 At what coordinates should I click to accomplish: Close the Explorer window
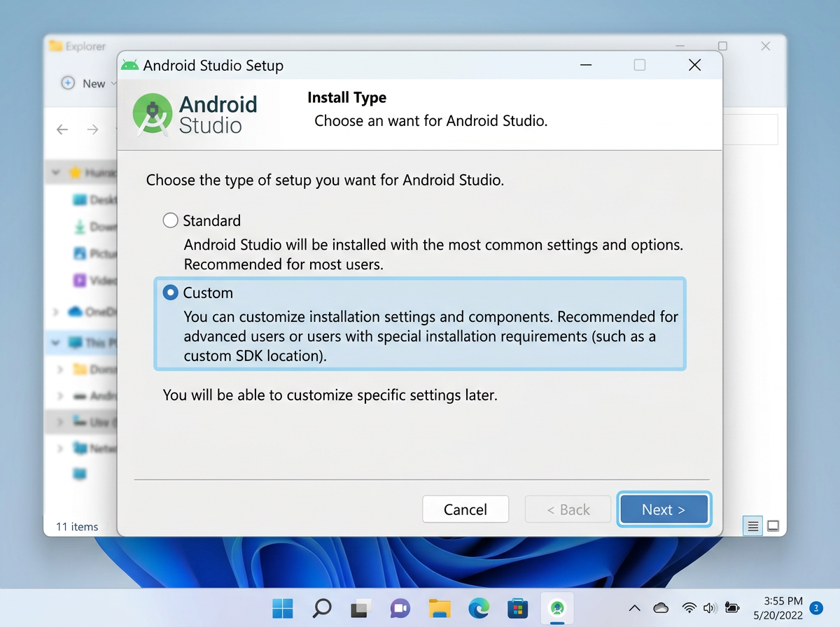[766, 46]
